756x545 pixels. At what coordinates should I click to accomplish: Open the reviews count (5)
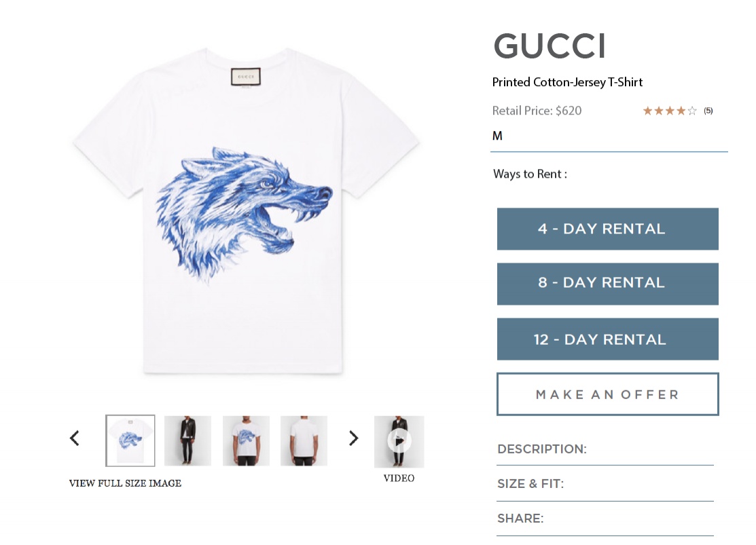tap(708, 111)
